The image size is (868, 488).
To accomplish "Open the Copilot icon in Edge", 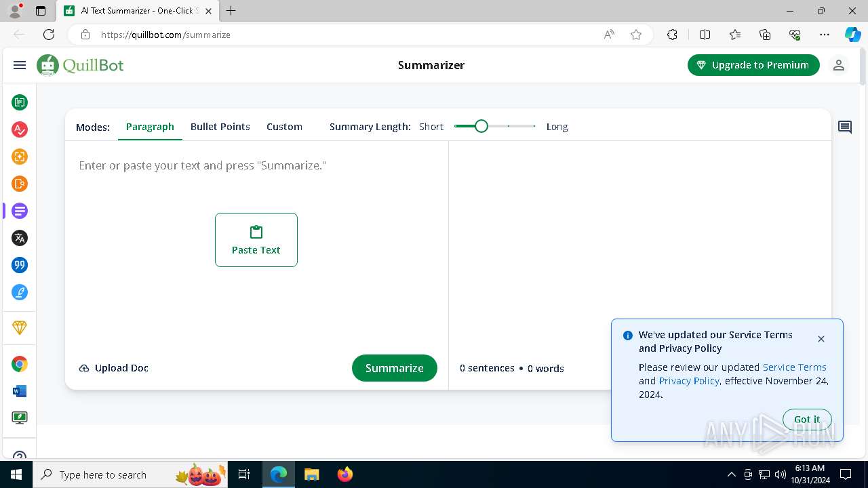I will pos(852,35).
